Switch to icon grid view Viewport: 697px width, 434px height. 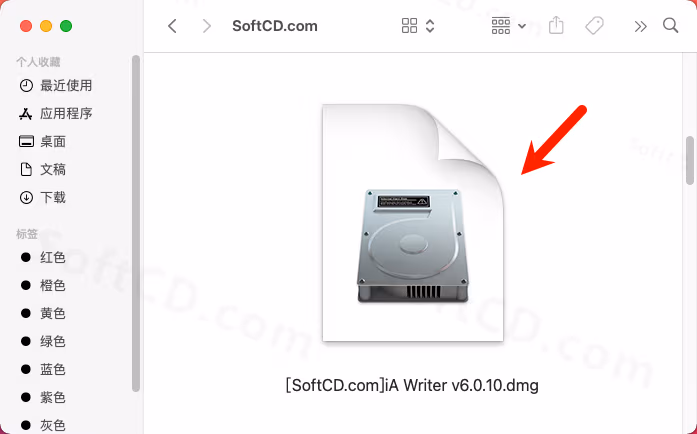[x=409, y=26]
